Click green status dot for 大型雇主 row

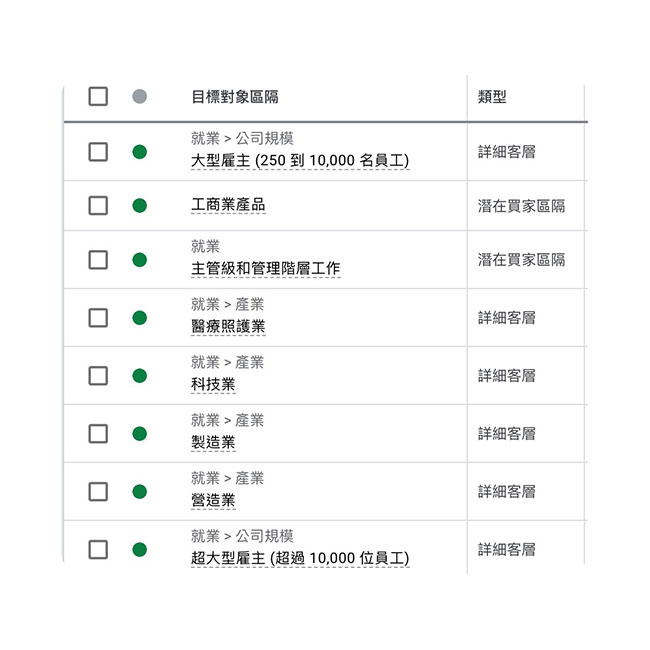coord(139,152)
